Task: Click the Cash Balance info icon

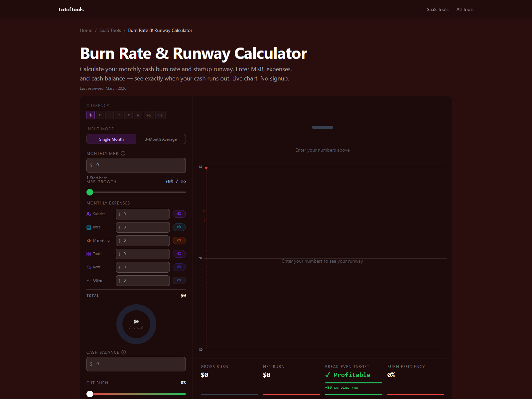Action: pyautogui.click(x=124, y=352)
